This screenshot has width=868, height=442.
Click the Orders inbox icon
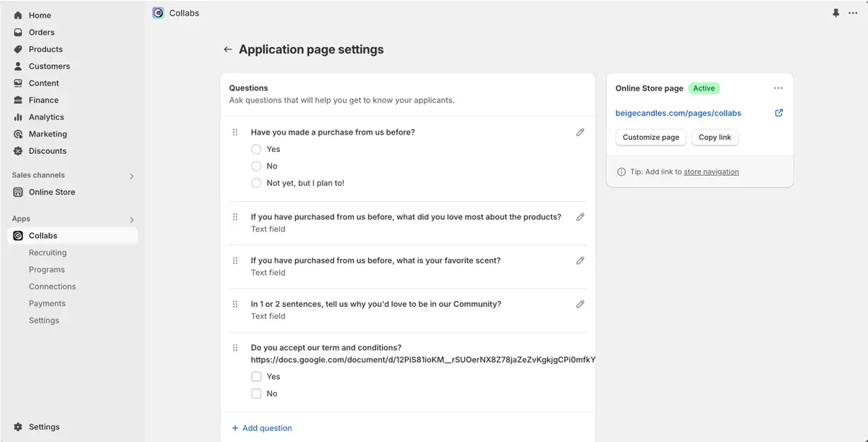tap(18, 33)
